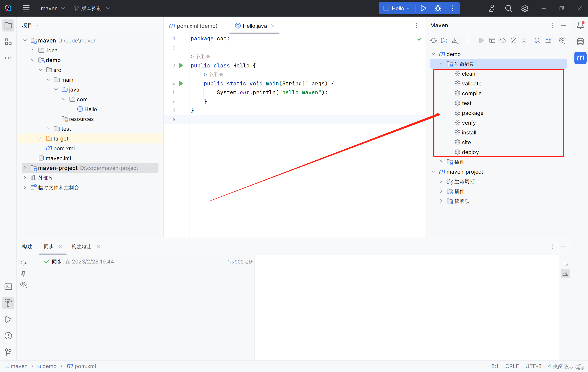This screenshot has height=372, width=588.
Task: Click run gutter icon for main method
Action: [x=181, y=84]
